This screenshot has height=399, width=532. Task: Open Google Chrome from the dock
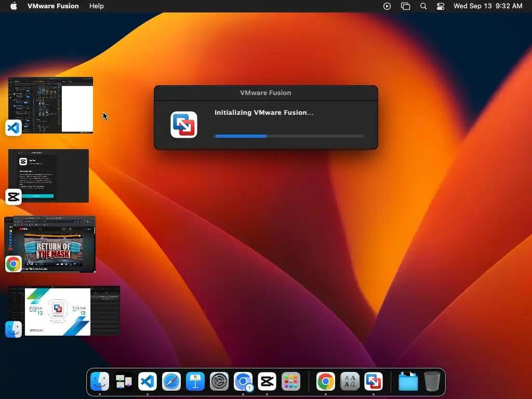point(325,381)
